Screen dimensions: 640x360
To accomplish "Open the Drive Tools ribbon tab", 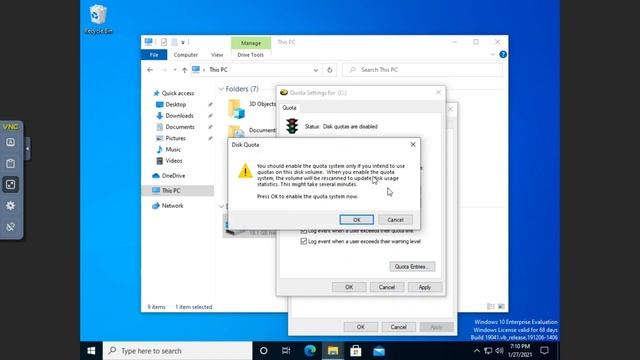I will [x=251, y=55].
